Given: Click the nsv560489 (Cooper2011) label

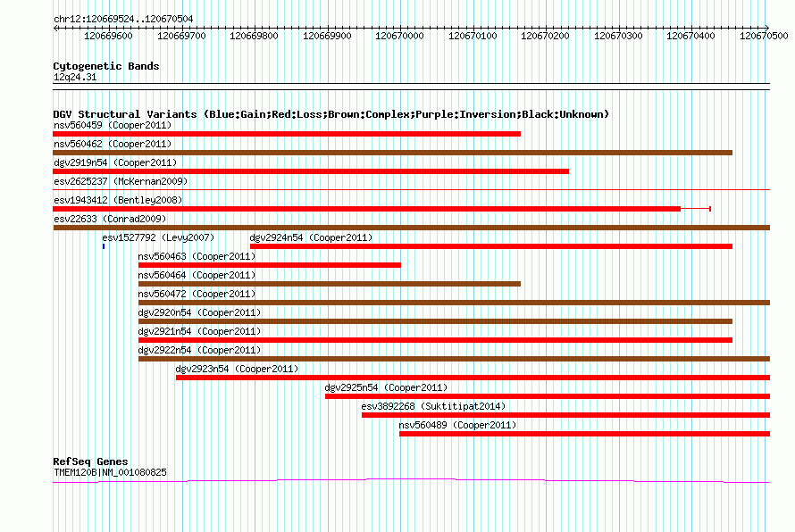Looking at the screenshot, I should pos(457,425).
